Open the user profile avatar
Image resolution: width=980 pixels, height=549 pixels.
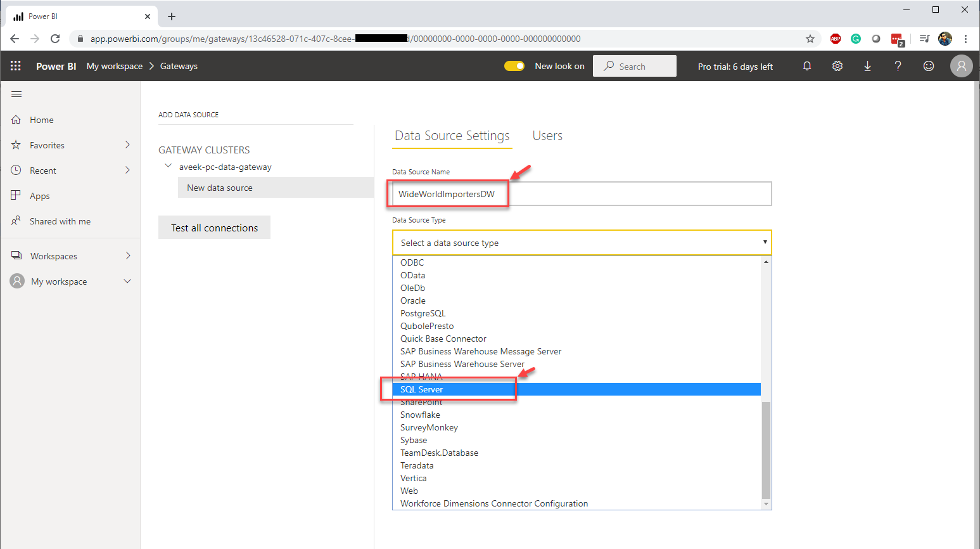(961, 66)
